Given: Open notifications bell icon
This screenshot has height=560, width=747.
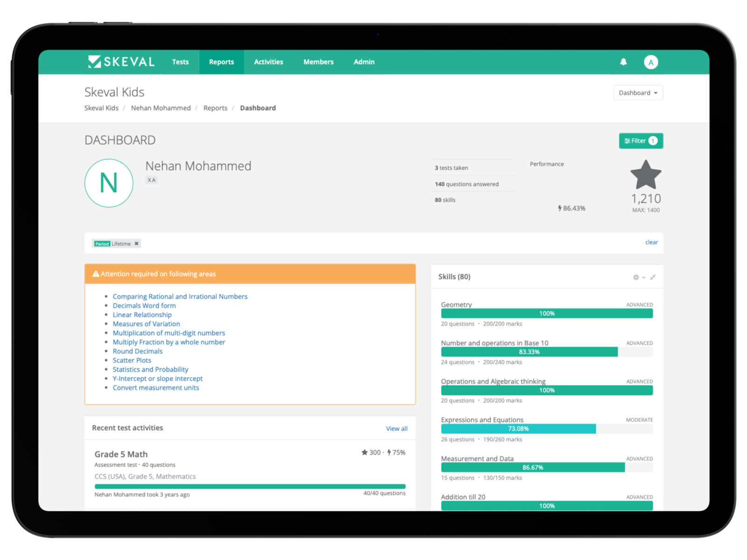Looking at the screenshot, I should click(x=623, y=62).
